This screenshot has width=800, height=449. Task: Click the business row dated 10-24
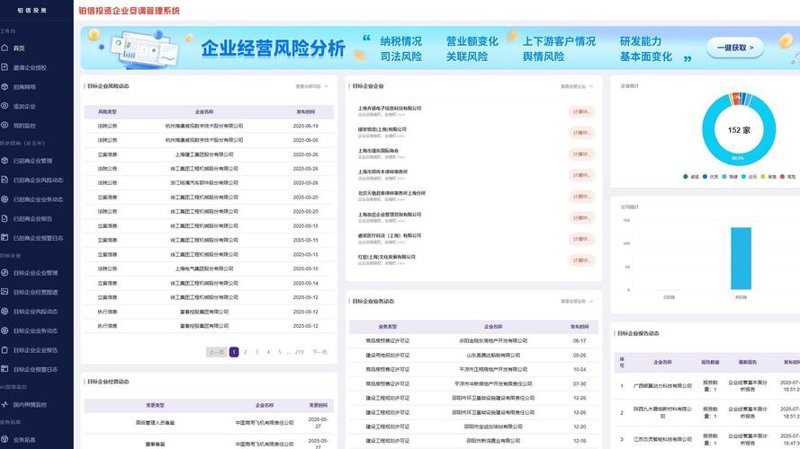tap(473, 369)
